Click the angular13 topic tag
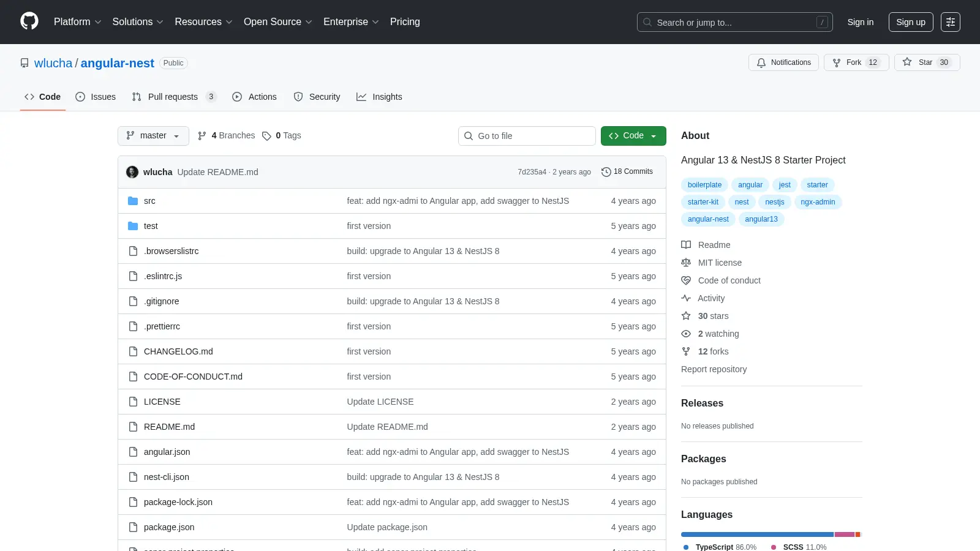 coord(761,219)
